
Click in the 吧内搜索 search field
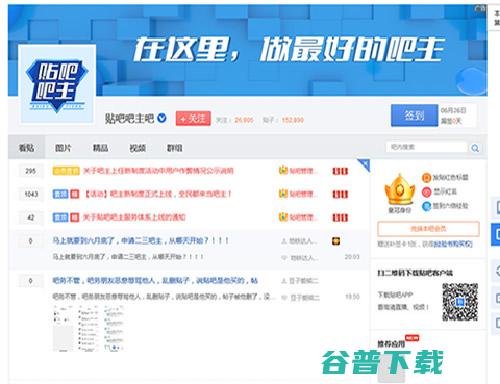tap(427, 147)
